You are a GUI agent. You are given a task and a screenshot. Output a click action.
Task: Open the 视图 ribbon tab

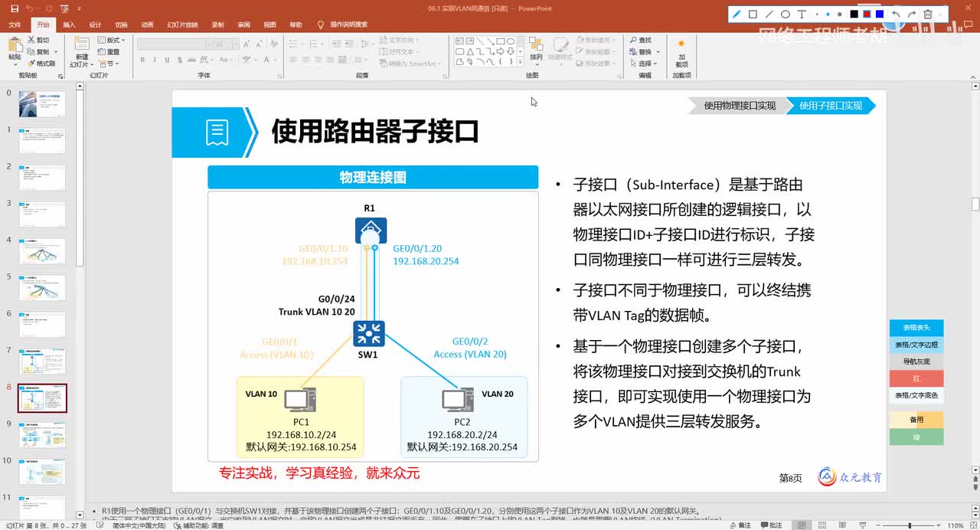point(269,25)
